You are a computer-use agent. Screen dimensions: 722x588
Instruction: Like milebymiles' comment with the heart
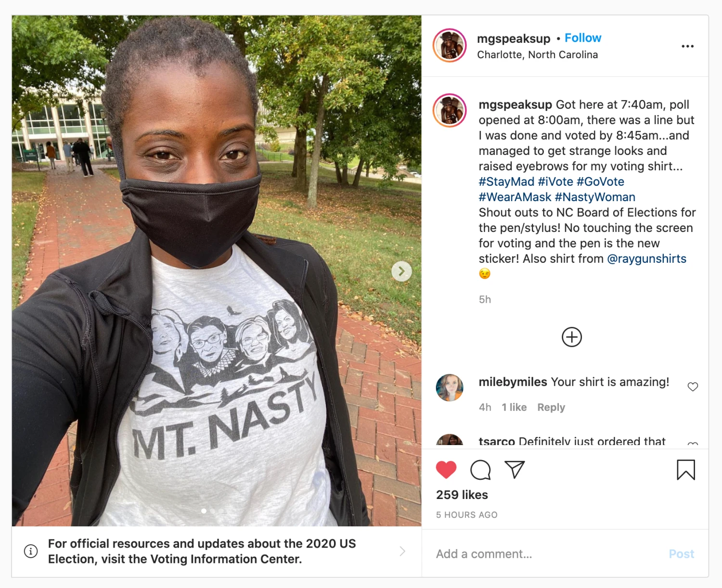(x=693, y=387)
